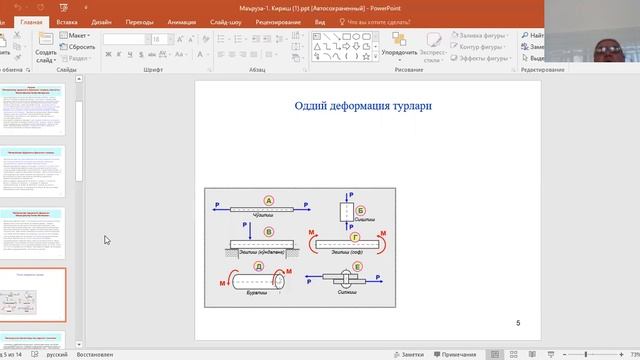
Task: Open Макет layout dropdown
Action: pyautogui.click(x=75, y=36)
